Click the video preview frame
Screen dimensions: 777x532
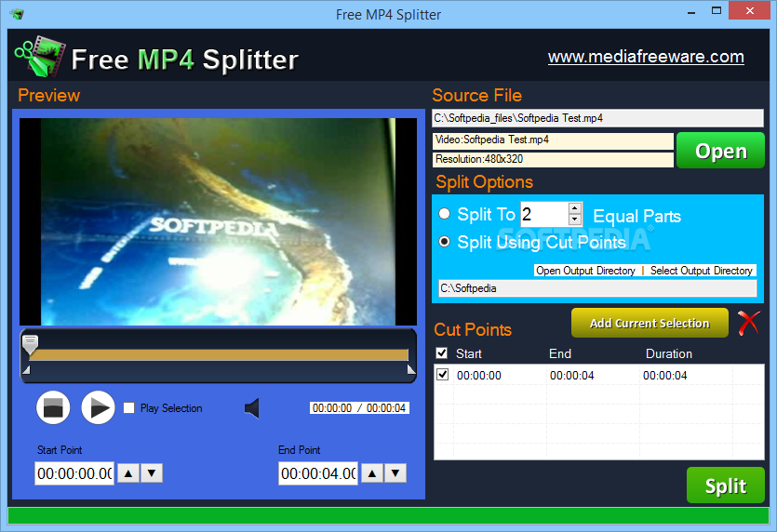pos(218,221)
